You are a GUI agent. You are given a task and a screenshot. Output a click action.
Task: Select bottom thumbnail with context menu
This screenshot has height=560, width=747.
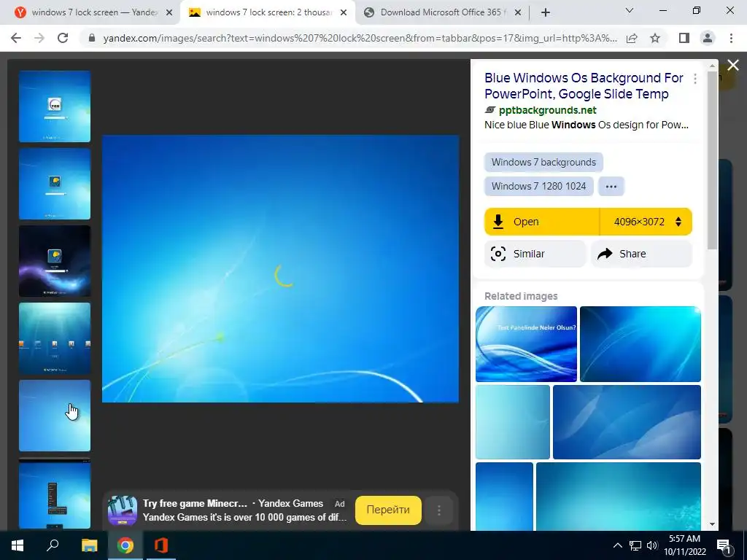coord(55,494)
